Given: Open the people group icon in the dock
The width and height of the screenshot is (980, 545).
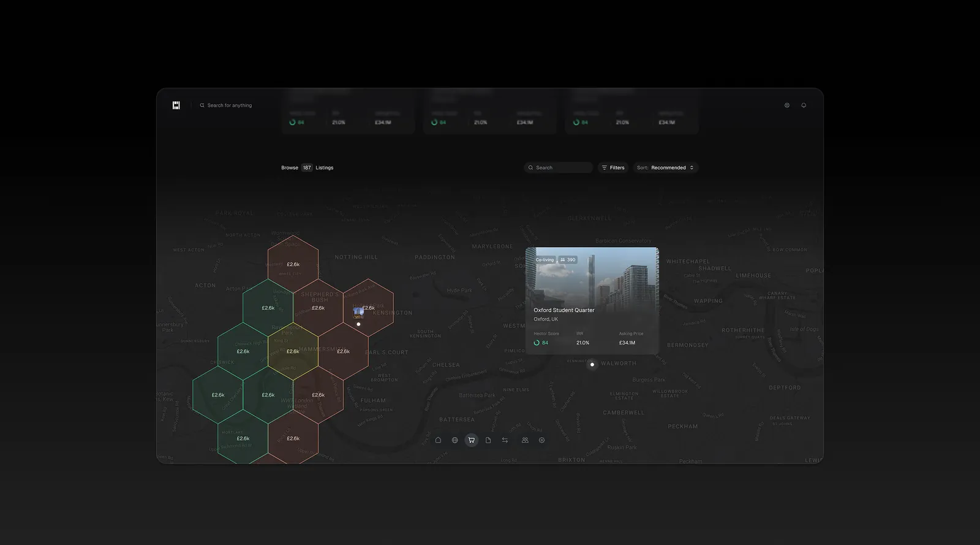Looking at the screenshot, I should pyautogui.click(x=525, y=440).
